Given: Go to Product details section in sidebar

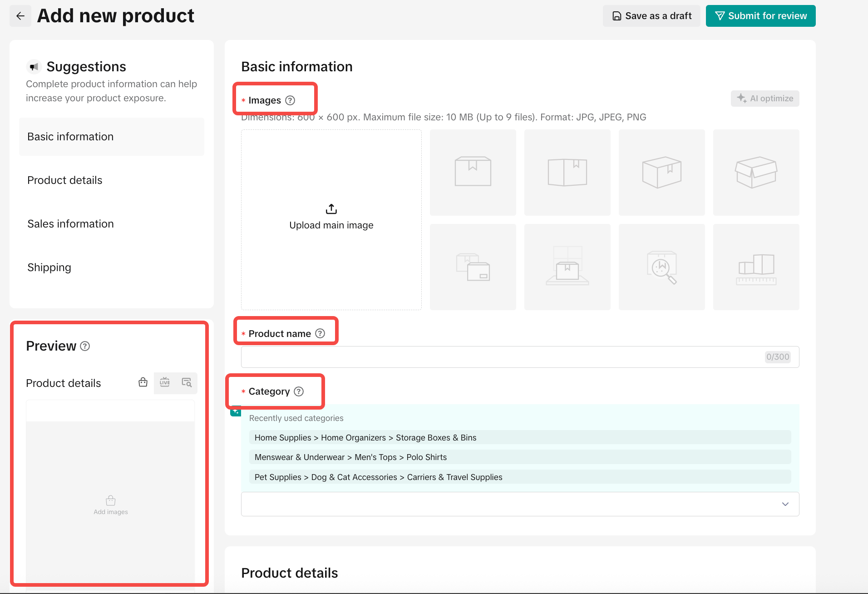Looking at the screenshot, I should 65,180.
